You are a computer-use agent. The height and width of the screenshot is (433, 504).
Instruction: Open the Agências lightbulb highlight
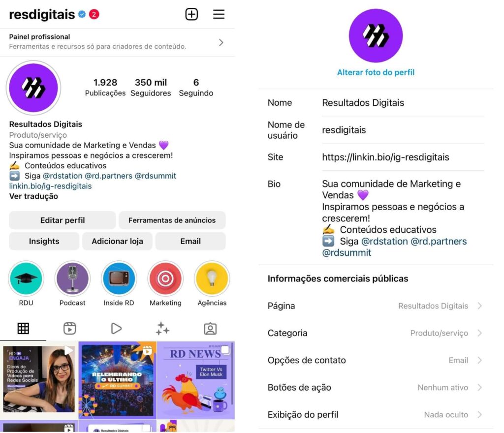pyautogui.click(x=212, y=278)
